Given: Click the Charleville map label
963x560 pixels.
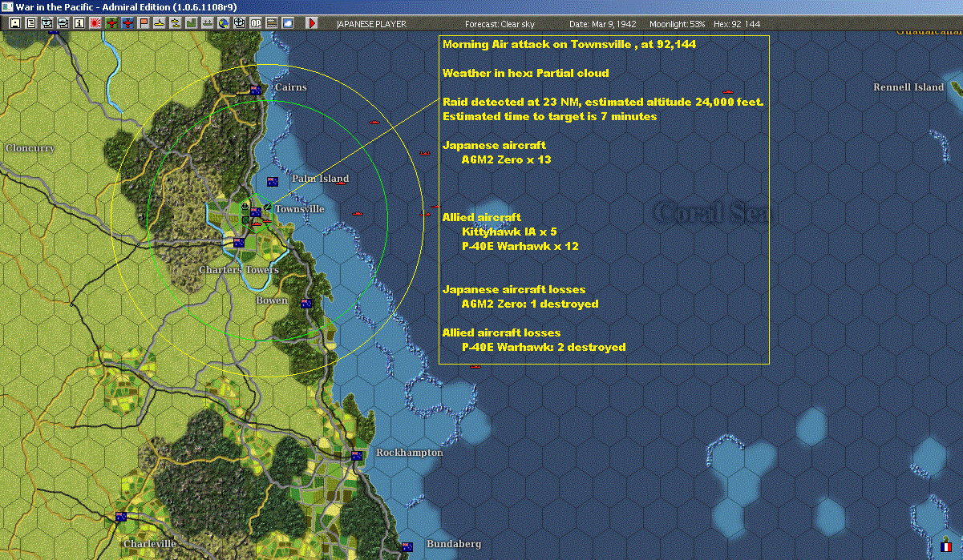Looking at the screenshot, I should click(x=150, y=544).
